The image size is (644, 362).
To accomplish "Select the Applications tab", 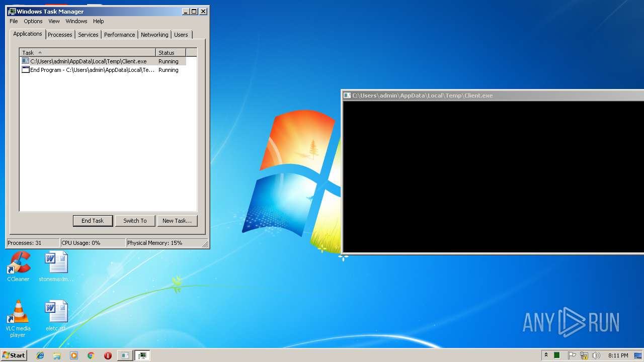I will click(x=28, y=34).
